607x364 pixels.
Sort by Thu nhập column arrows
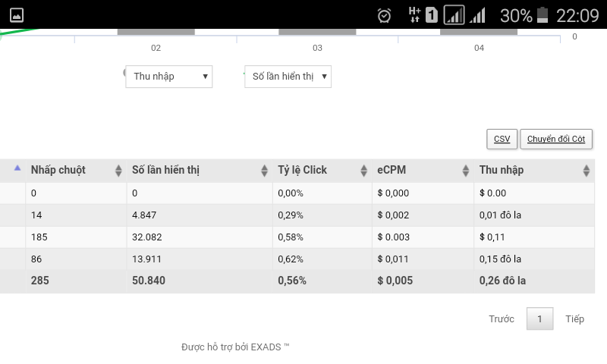coord(586,171)
